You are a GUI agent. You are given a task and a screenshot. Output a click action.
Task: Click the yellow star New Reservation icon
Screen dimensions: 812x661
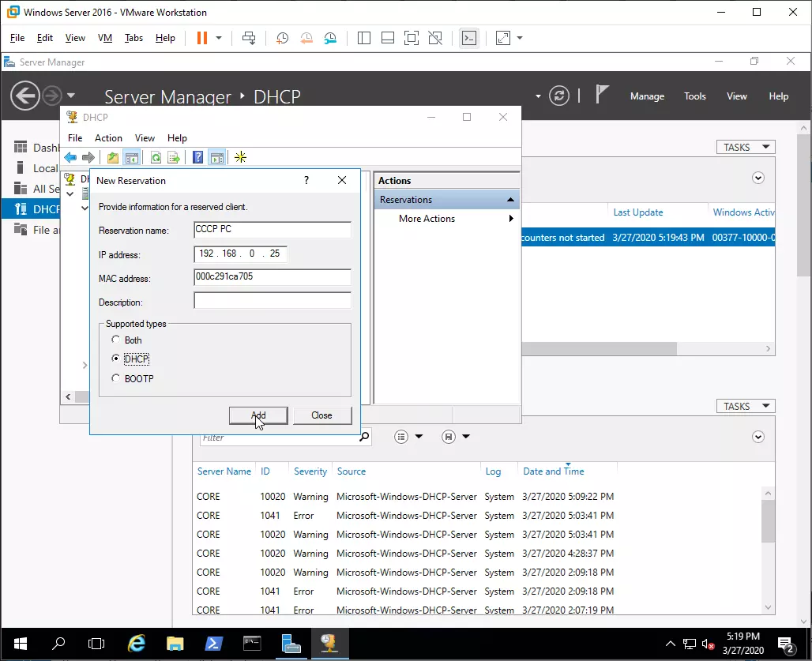click(x=240, y=157)
